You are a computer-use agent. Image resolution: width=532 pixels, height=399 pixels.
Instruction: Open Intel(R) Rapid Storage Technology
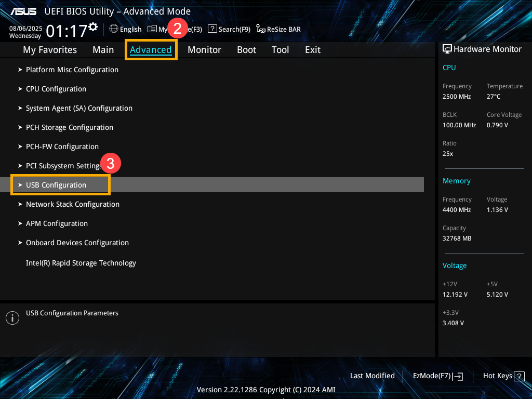(81, 263)
